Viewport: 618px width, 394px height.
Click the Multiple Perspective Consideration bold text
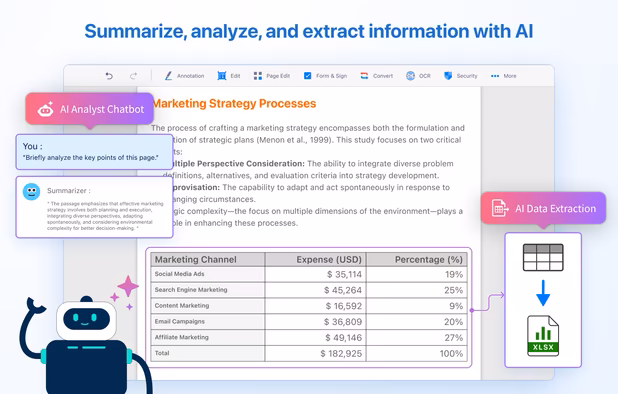tap(239, 164)
